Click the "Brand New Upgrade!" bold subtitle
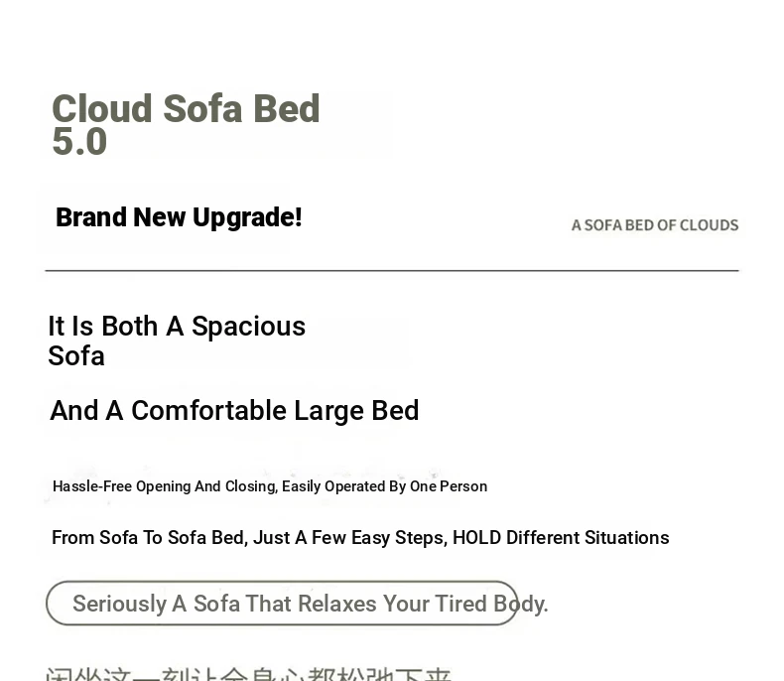The height and width of the screenshot is (681, 784). coord(179,217)
